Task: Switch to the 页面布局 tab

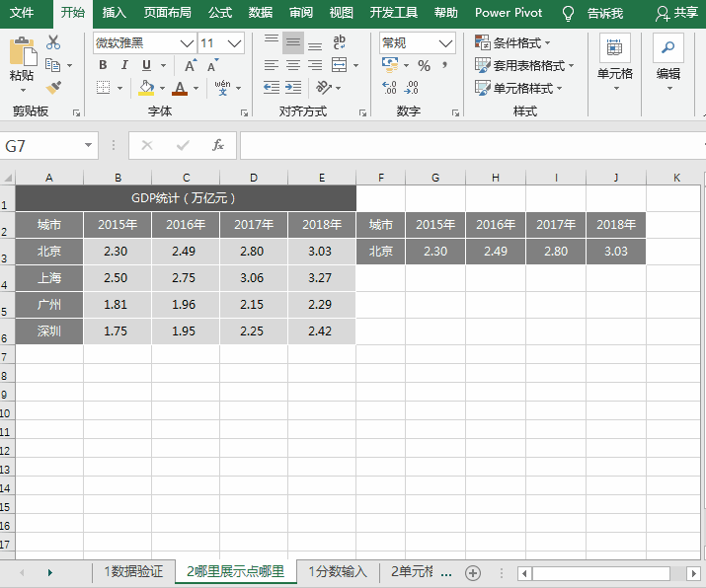Action: [x=168, y=13]
